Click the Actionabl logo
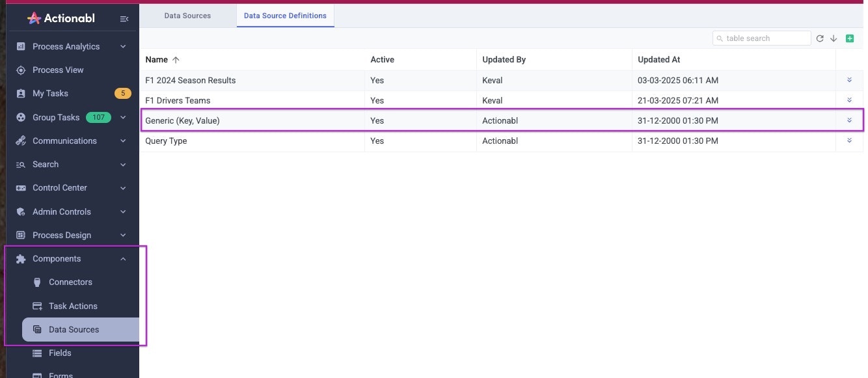Image resolution: width=868 pixels, height=378 pixels. point(62,18)
